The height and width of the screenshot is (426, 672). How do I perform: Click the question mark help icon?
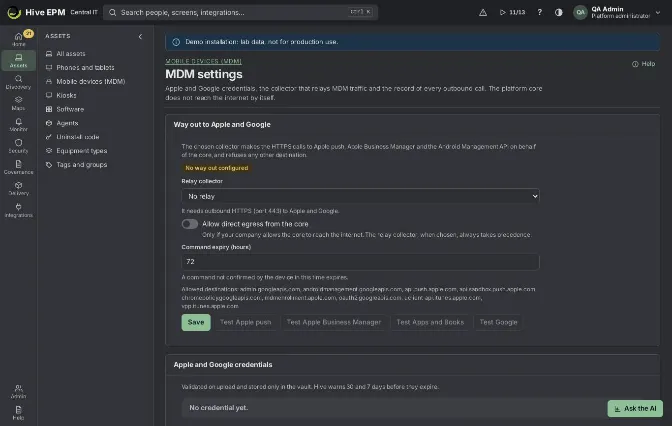540,12
